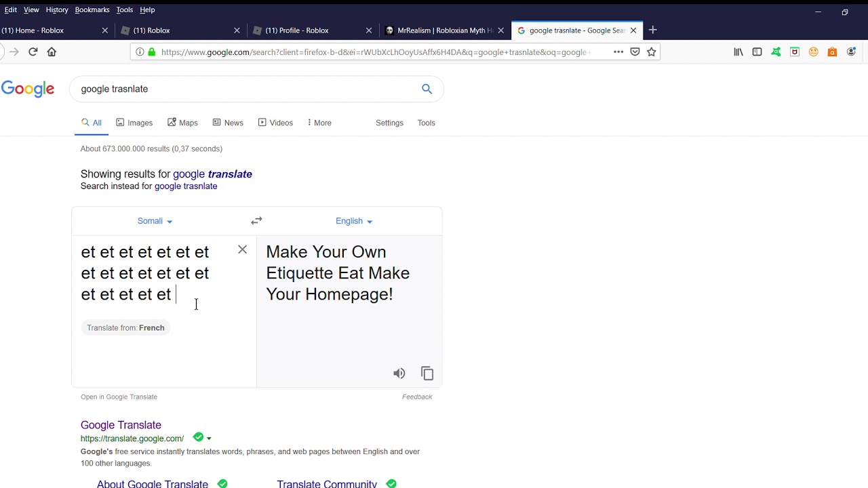
Task: Open the Google Translate result title
Action: [x=121, y=425]
